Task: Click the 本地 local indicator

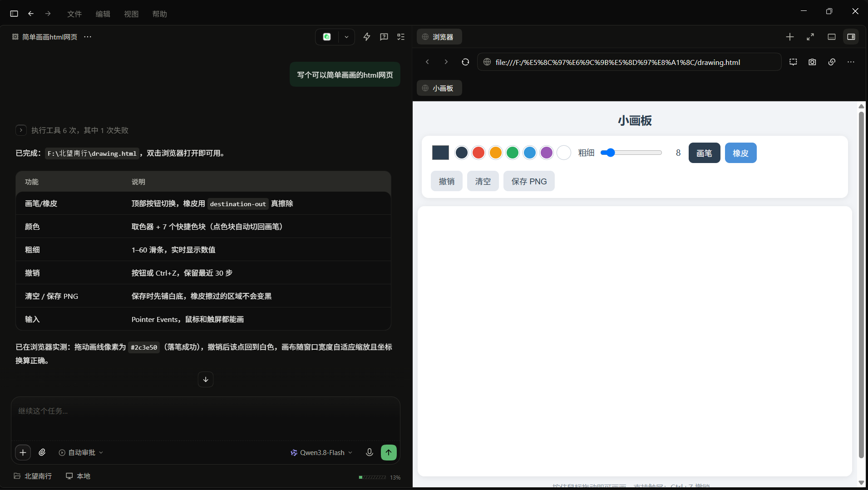Action: pos(78,476)
